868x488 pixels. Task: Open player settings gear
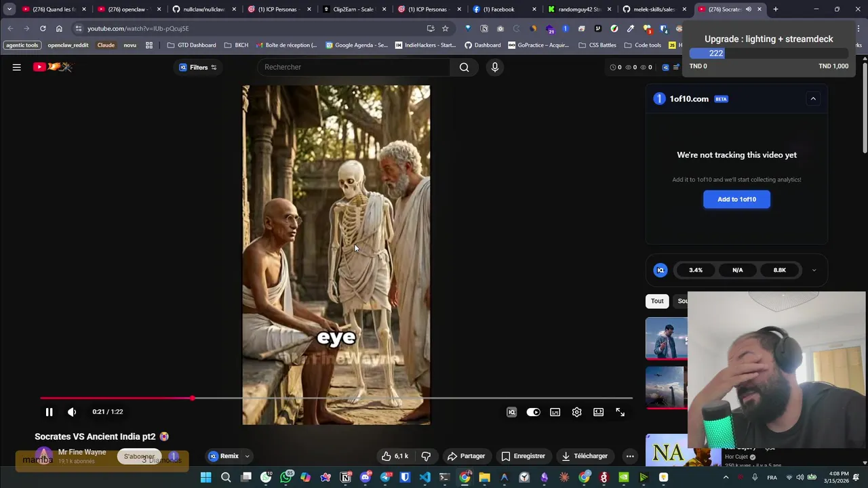[x=577, y=412]
